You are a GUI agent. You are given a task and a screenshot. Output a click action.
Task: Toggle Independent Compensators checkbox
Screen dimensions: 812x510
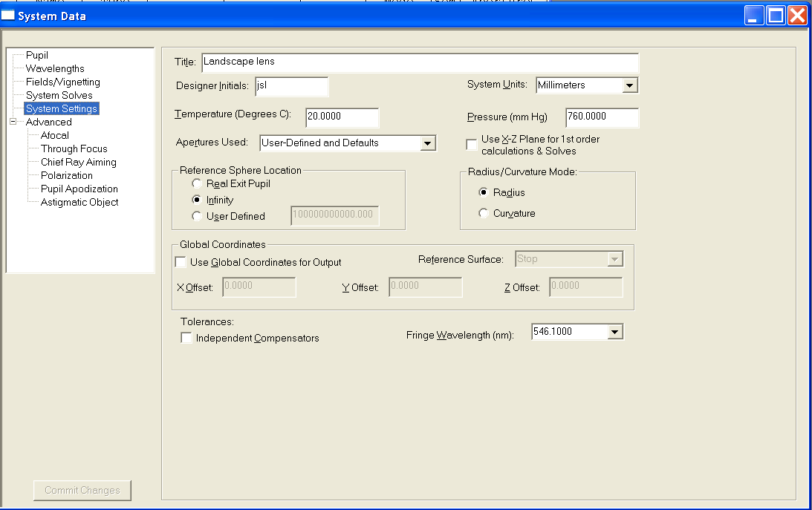[186, 339]
